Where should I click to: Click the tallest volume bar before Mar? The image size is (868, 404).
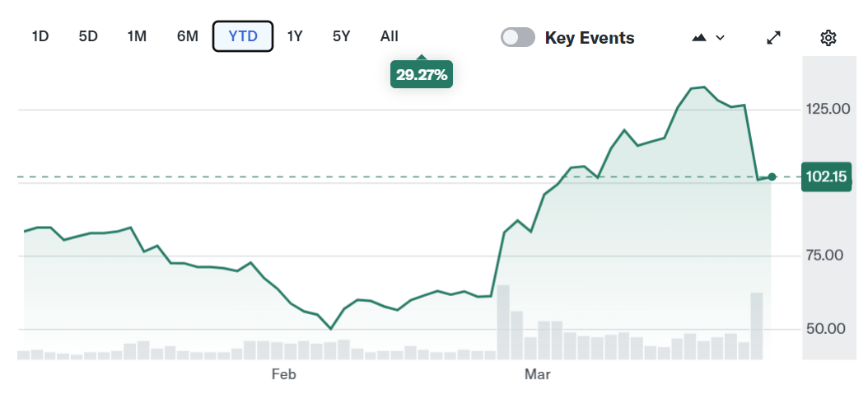pyautogui.click(x=503, y=322)
